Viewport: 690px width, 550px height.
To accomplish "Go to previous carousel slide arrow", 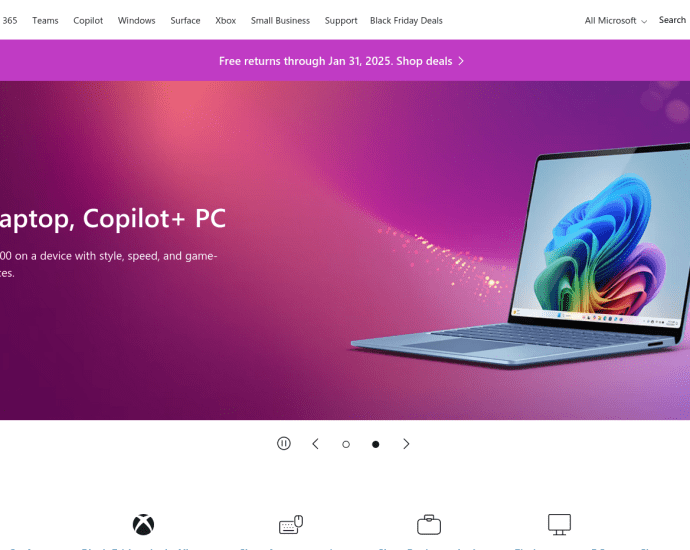I will pyautogui.click(x=316, y=444).
